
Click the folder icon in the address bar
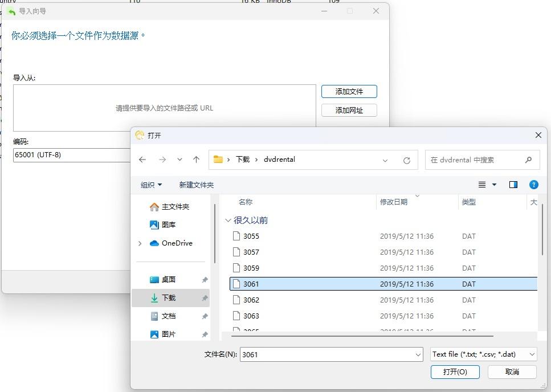click(218, 160)
